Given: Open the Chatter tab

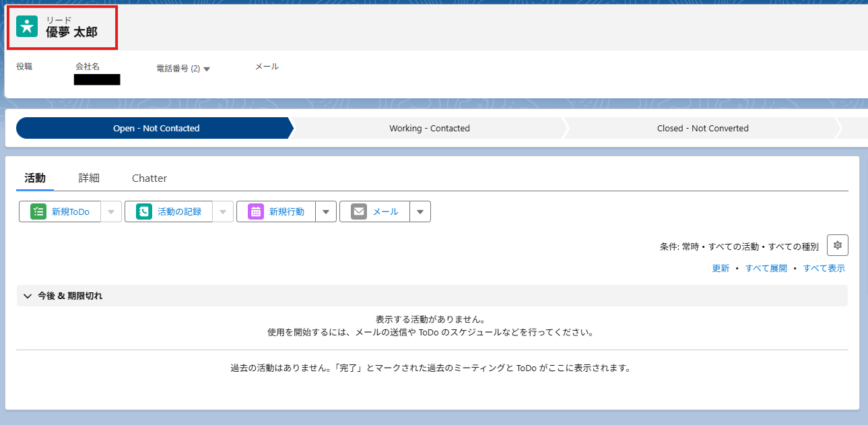Looking at the screenshot, I should coord(149,178).
